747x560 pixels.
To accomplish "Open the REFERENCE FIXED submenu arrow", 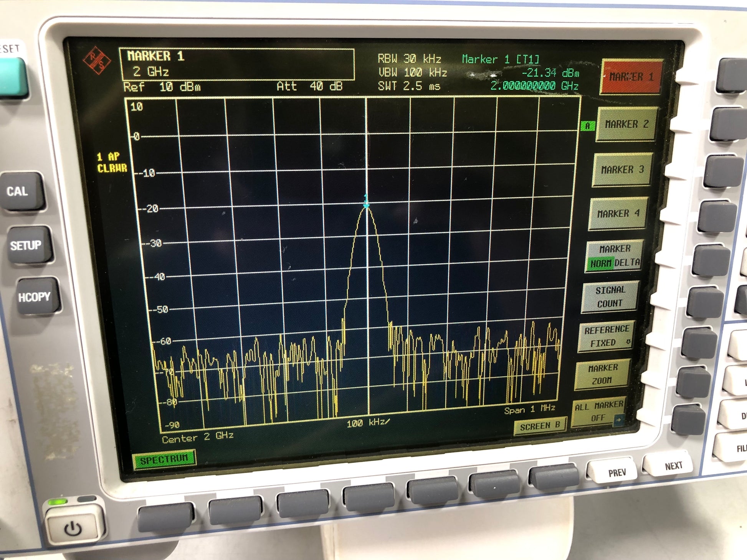I will (628, 342).
